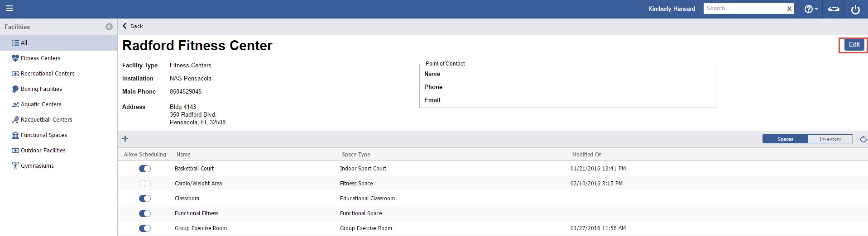Toggle scheduling for Classroom
The image size is (868, 236).
[145, 198]
